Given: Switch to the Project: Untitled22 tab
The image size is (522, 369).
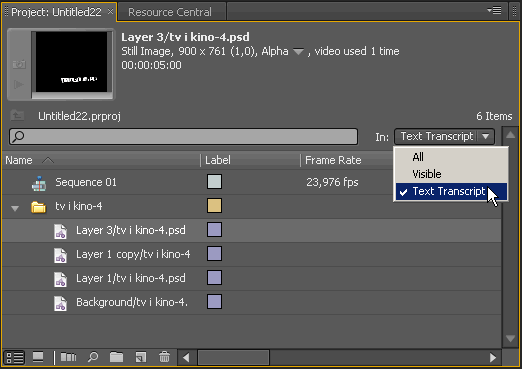Looking at the screenshot, I should click(x=56, y=12).
